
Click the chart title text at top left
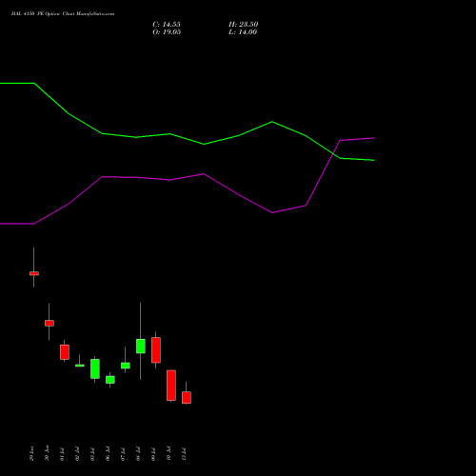63,13
